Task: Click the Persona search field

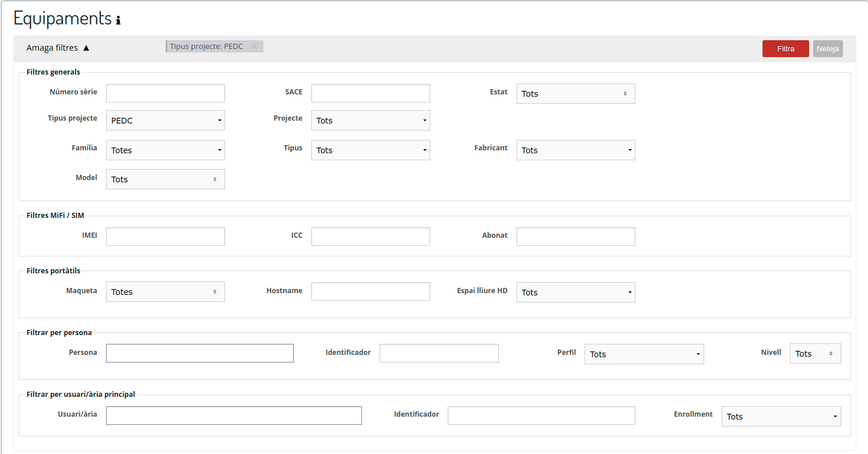Action: [200, 353]
